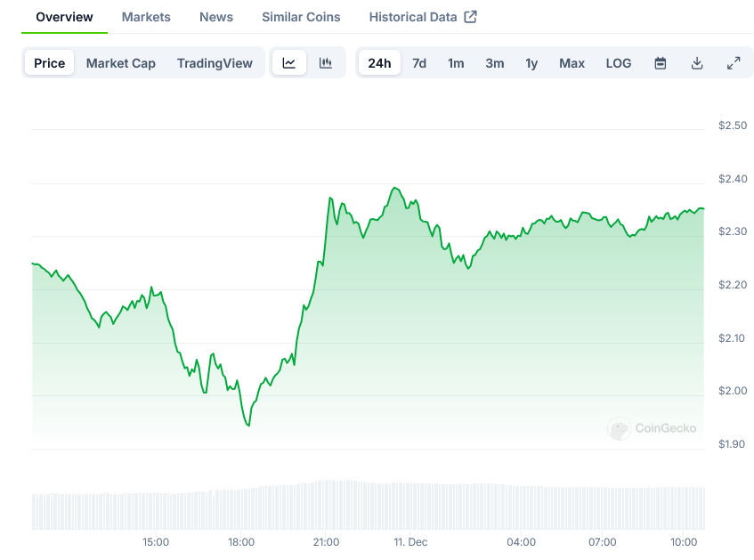The width and height of the screenshot is (754, 560).
Task: Select the Price chart mode
Action: tap(50, 63)
